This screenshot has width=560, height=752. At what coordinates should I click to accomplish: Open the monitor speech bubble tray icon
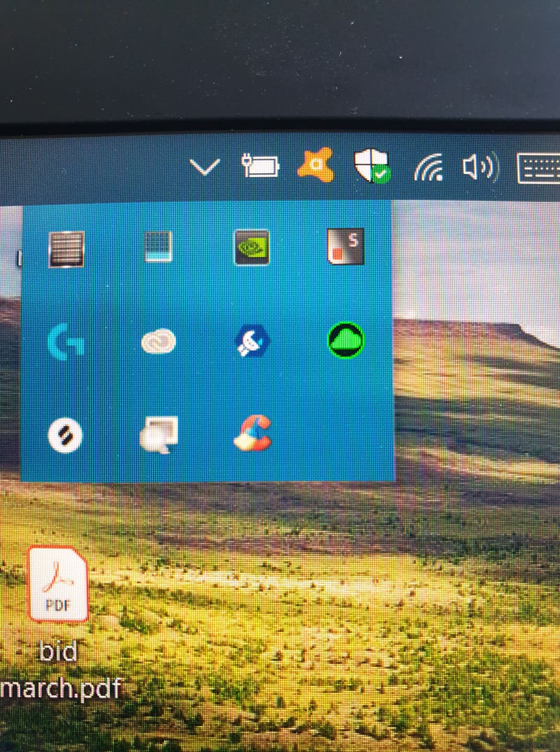coord(159,434)
